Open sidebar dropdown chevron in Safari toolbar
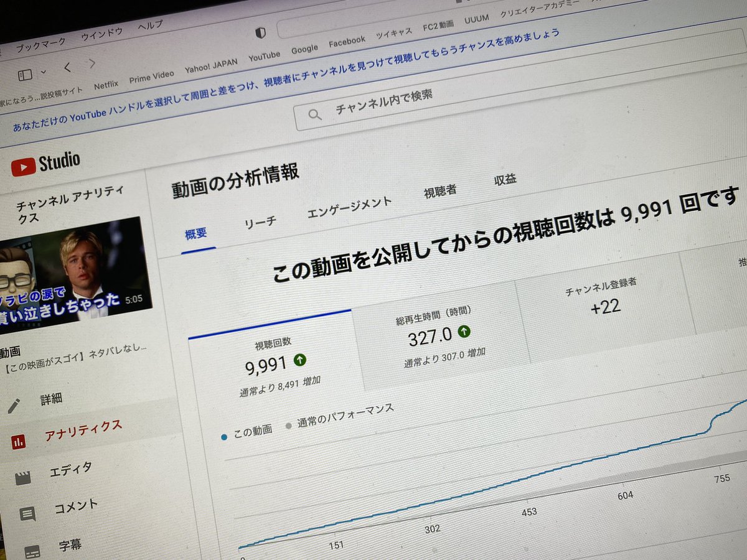 pyautogui.click(x=44, y=72)
